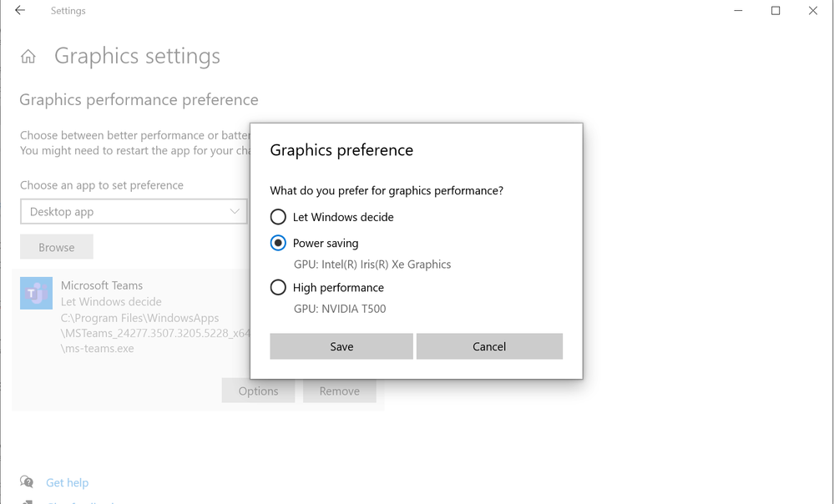834x504 pixels.
Task: Click the Graphics settings page heading
Action: [137, 56]
